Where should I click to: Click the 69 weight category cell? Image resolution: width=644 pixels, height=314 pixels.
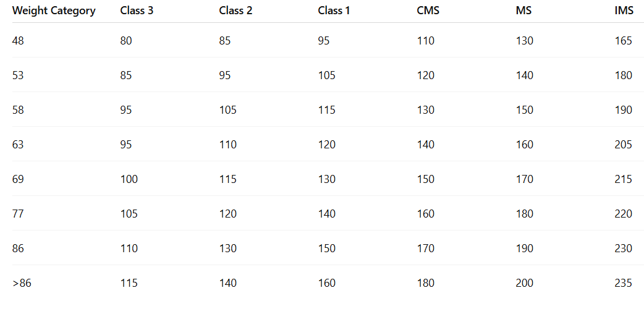pyautogui.click(x=19, y=179)
